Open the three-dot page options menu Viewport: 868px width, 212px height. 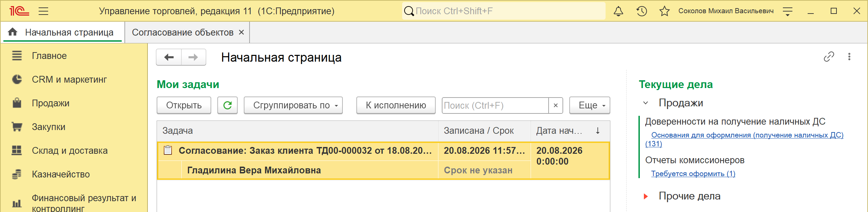[849, 57]
